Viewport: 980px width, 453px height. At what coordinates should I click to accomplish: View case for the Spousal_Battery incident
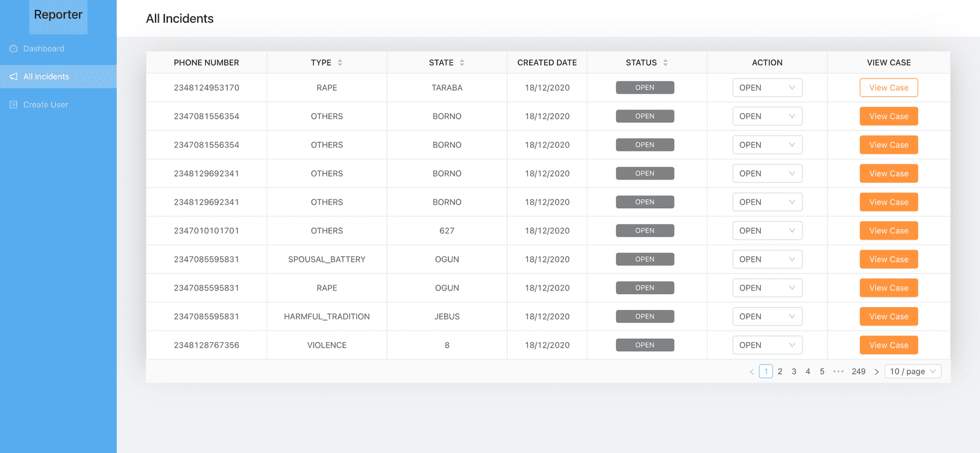click(x=889, y=259)
